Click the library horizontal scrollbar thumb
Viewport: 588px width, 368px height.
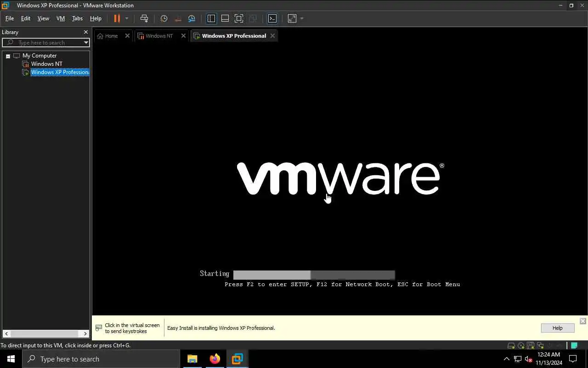(x=45, y=333)
